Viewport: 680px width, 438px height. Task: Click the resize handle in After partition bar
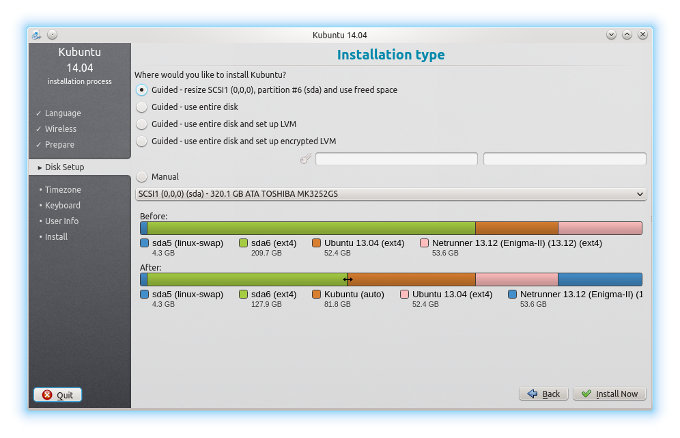coord(347,279)
